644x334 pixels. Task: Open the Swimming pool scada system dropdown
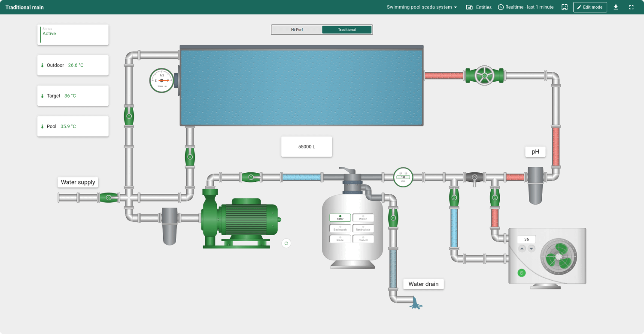[x=422, y=7]
